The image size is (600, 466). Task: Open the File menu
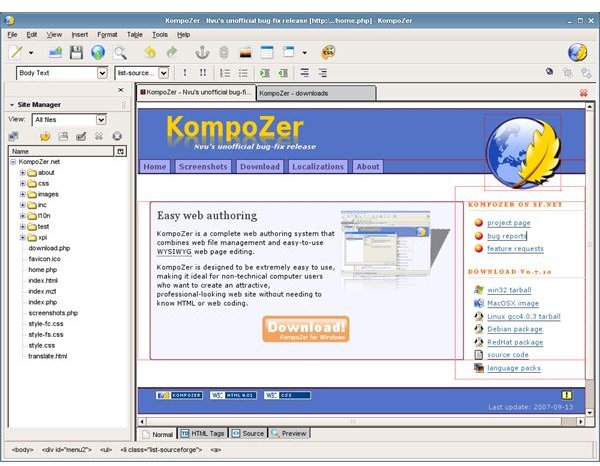click(x=12, y=35)
